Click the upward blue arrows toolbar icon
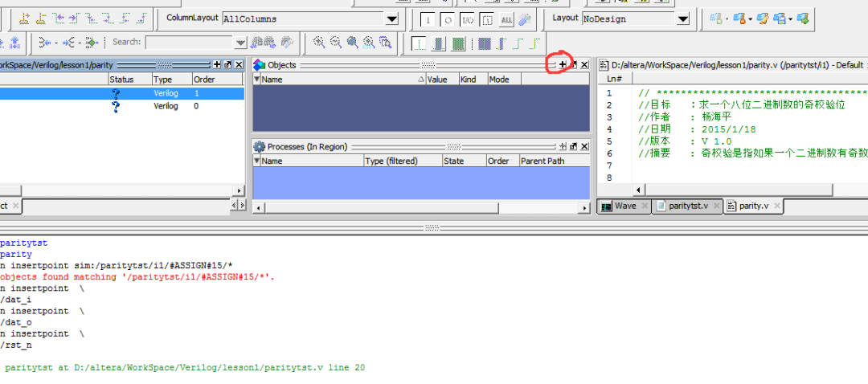This screenshot has height=384, width=868. (15, 42)
